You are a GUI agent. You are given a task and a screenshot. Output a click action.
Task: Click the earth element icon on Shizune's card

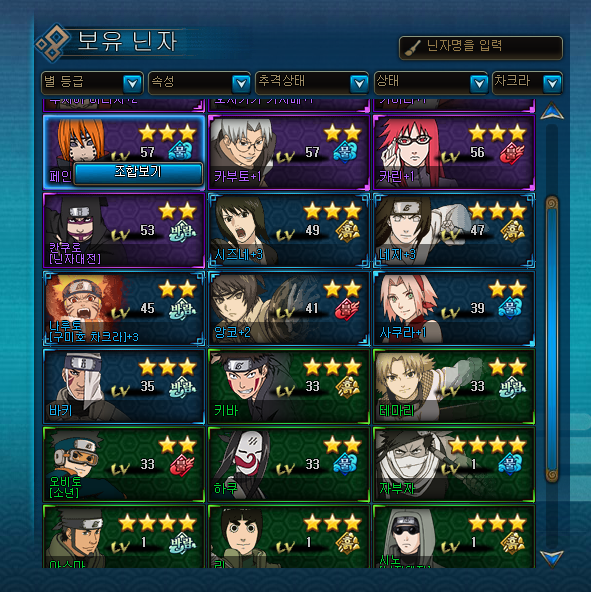(347, 231)
